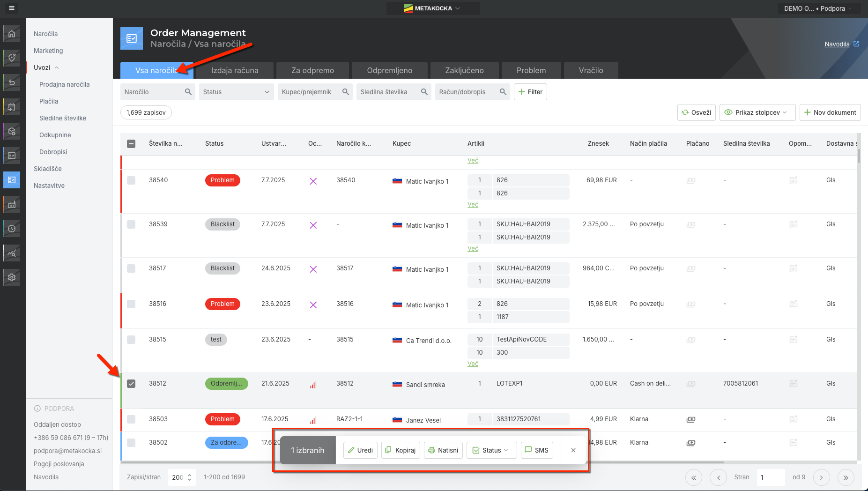Switch to the Vračilo tab

[591, 70]
